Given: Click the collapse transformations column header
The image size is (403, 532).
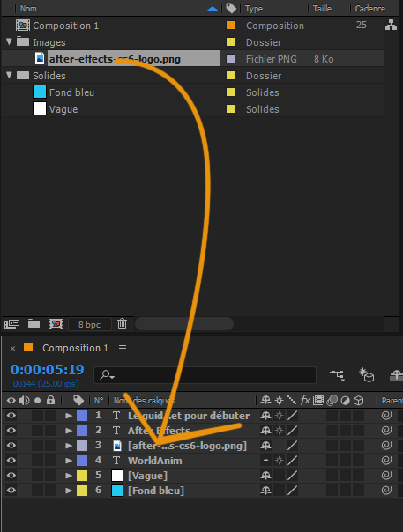Looking at the screenshot, I should 279,401.
